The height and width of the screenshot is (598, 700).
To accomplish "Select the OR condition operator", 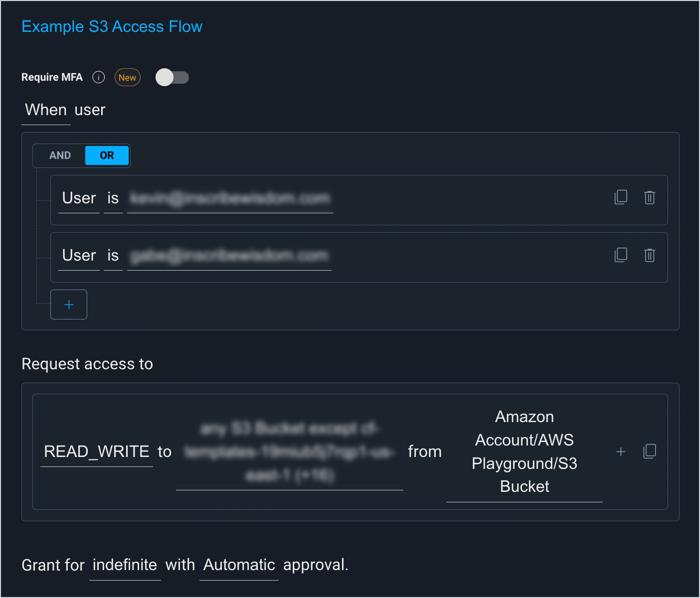I will pos(107,155).
